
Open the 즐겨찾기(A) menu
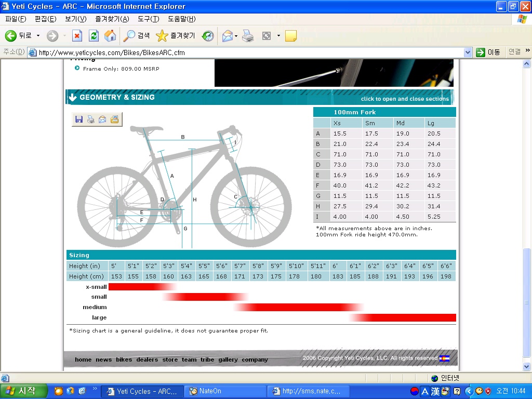point(112,19)
